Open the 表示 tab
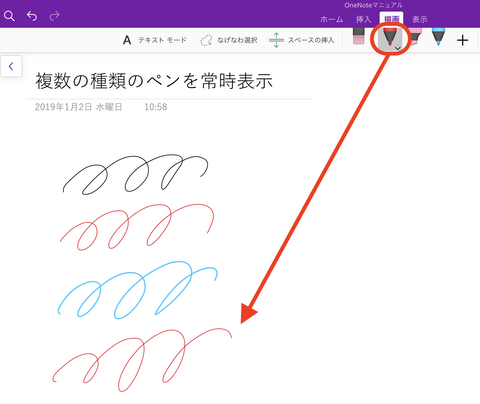 [x=420, y=19]
